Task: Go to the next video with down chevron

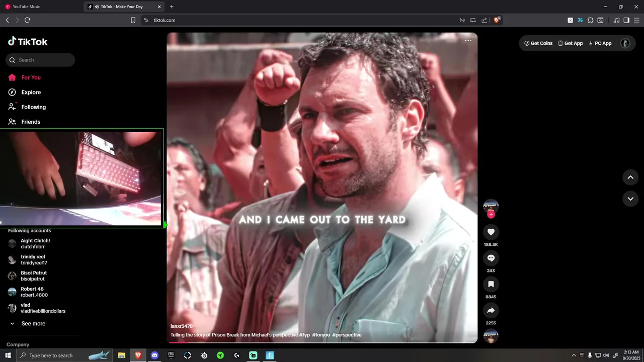Action: (x=630, y=199)
